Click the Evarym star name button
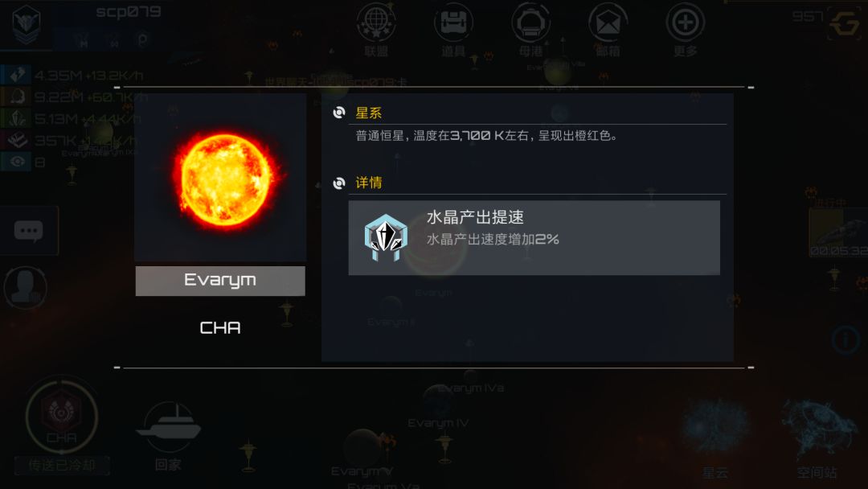The width and height of the screenshot is (868, 489). coord(220,281)
